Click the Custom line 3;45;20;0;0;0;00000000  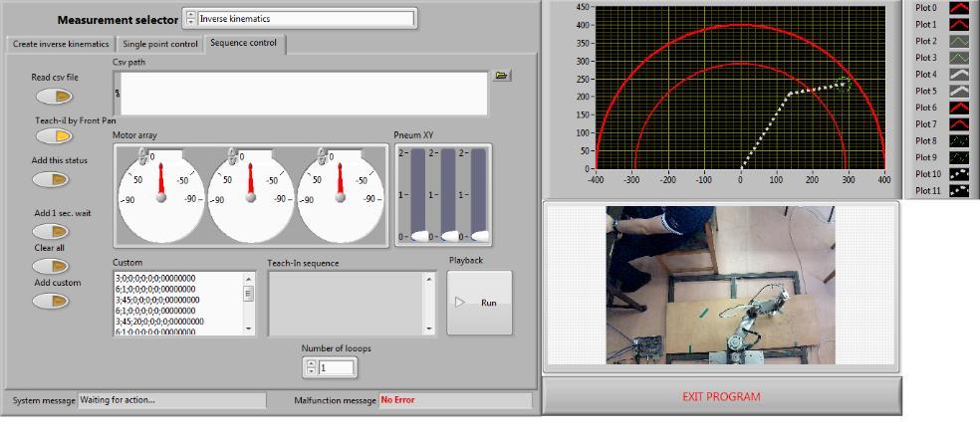coord(159,321)
